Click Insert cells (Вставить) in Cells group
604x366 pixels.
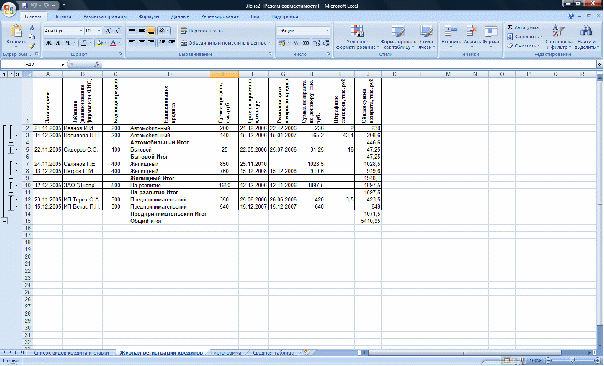pos(450,35)
